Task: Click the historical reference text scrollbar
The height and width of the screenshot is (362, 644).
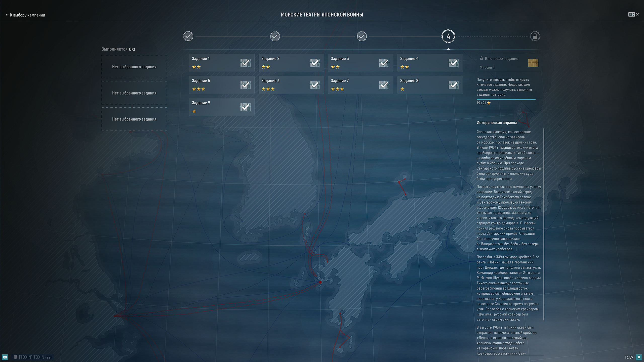Action: click(544, 224)
